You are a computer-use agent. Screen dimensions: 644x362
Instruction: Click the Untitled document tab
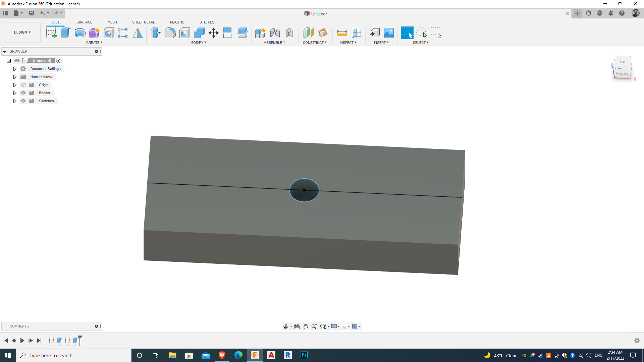[x=316, y=14]
